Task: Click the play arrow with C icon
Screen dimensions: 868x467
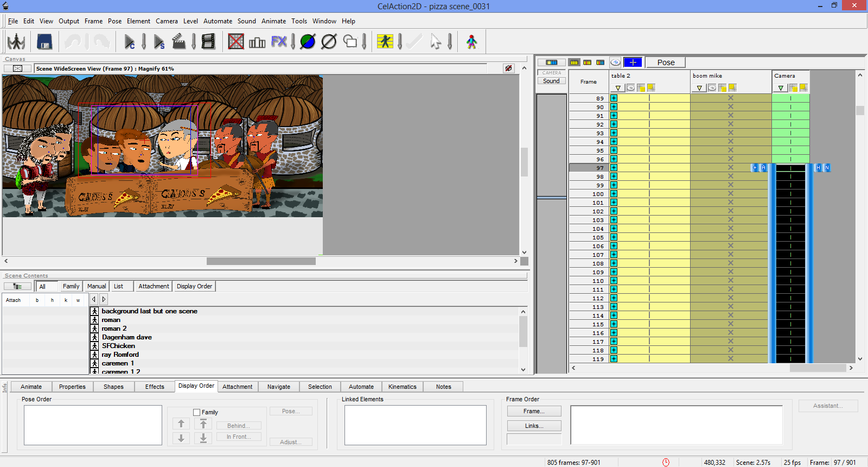Action: tap(130, 42)
